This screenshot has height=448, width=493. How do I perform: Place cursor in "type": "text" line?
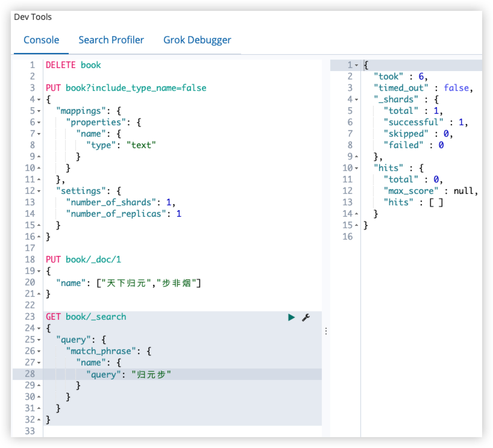coord(121,145)
